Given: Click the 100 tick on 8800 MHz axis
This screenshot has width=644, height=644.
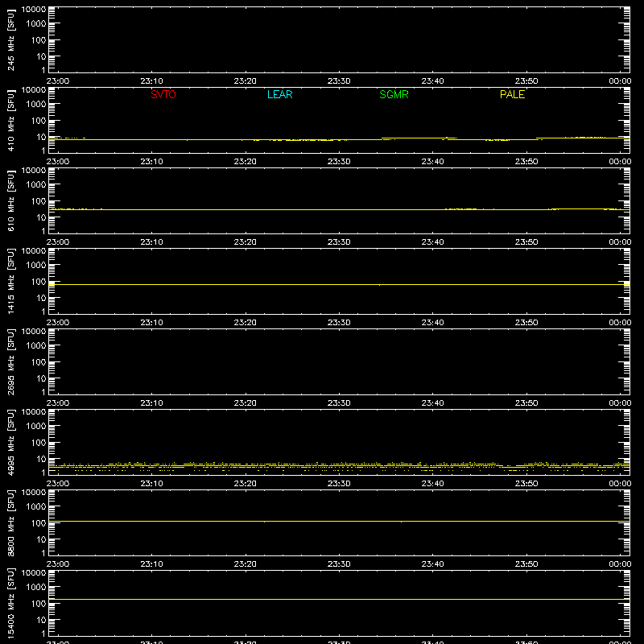Looking at the screenshot, I should pyautogui.click(x=39, y=523).
